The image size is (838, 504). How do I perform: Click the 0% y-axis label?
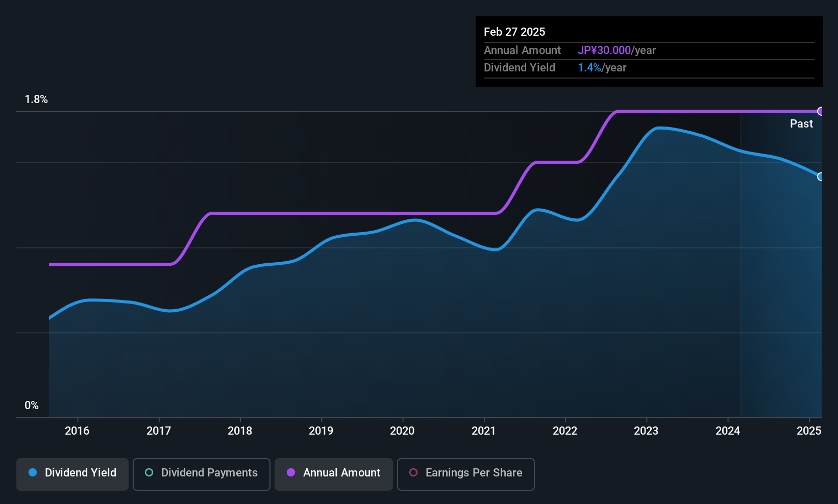(32, 406)
